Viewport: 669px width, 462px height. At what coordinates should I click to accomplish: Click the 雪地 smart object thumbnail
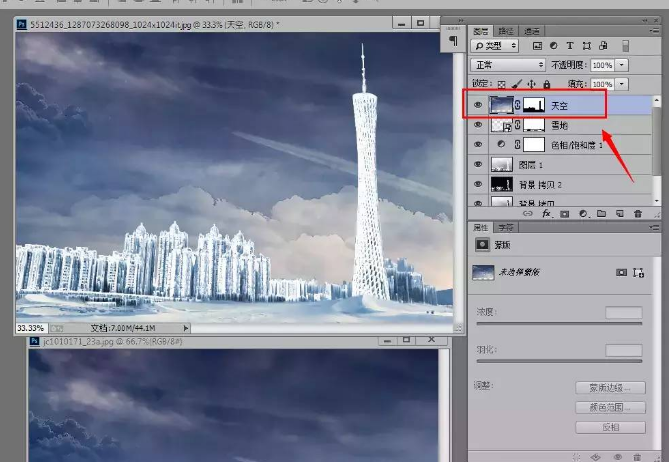click(502, 125)
